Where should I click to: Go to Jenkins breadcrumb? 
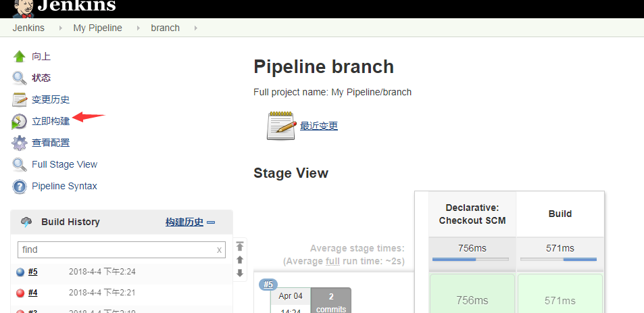28,28
